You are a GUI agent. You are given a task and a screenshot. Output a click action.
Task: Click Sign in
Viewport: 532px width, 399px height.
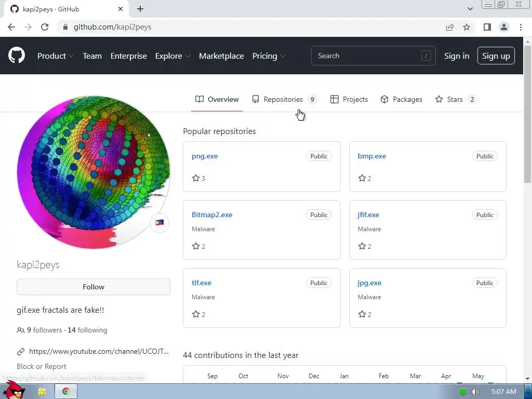click(x=457, y=56)
